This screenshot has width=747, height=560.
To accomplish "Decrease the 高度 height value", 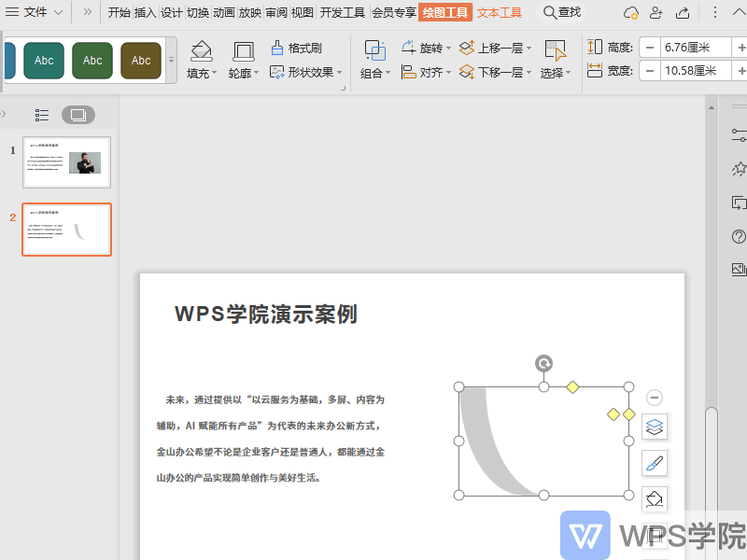I will (649, 48).
